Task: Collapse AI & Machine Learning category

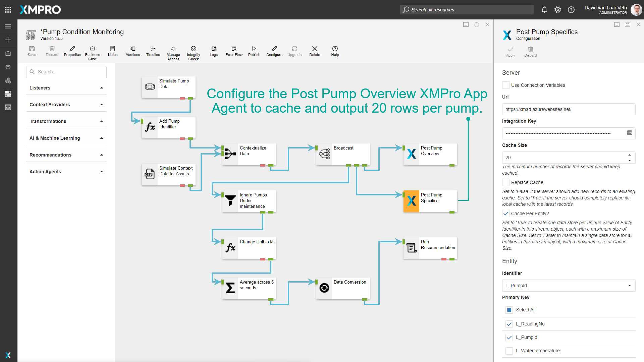Action: coord(66,138)
